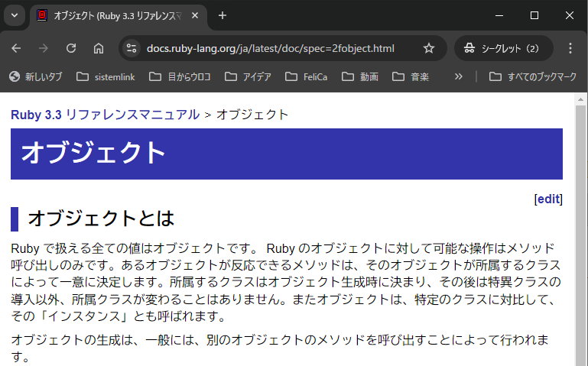
Task: Close the オブジェクト Ruby 3.3 tab
Action: tap(195, 15)
